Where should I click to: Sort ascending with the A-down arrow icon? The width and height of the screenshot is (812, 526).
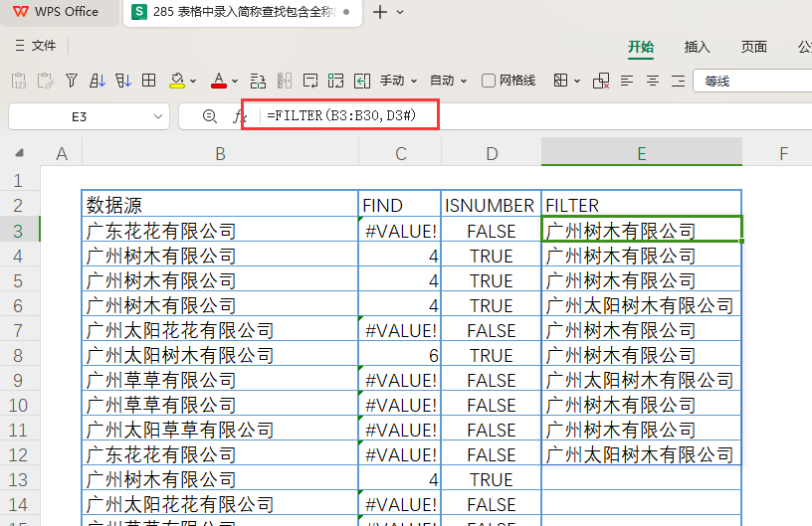pyautogui.click(x=98, y=81)
